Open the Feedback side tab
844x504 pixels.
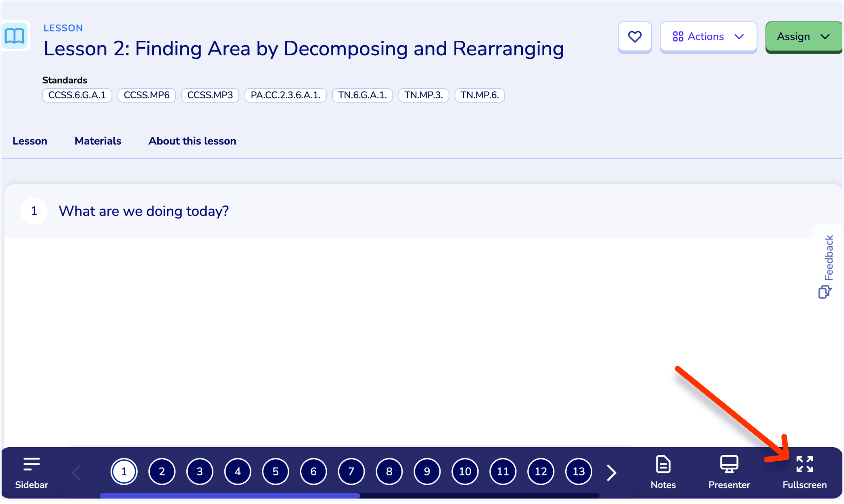(826, 267)
